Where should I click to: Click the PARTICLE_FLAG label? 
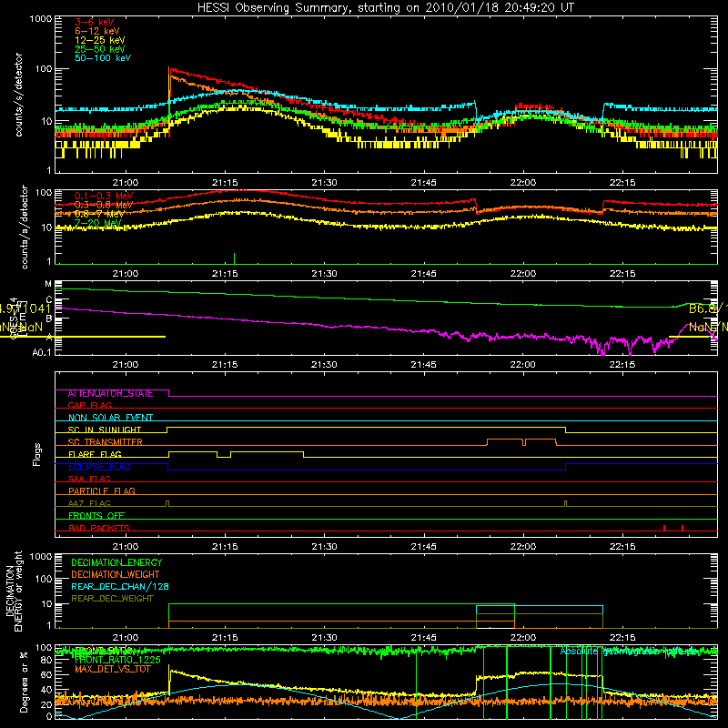102,491
